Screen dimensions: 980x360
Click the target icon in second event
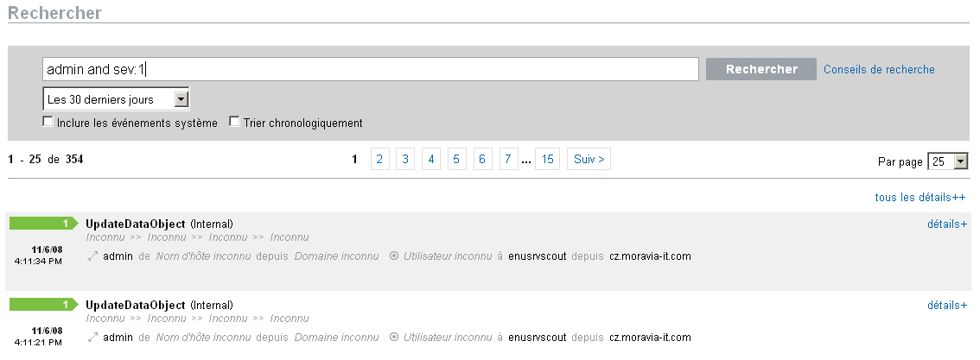pyautogui.click(x=394, y=338)
